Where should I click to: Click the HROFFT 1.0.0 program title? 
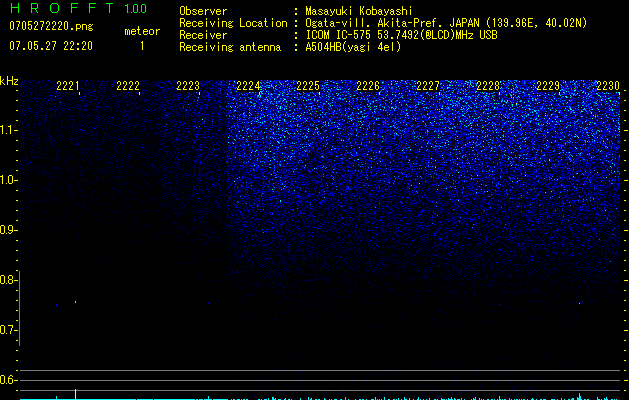point(78,8)
